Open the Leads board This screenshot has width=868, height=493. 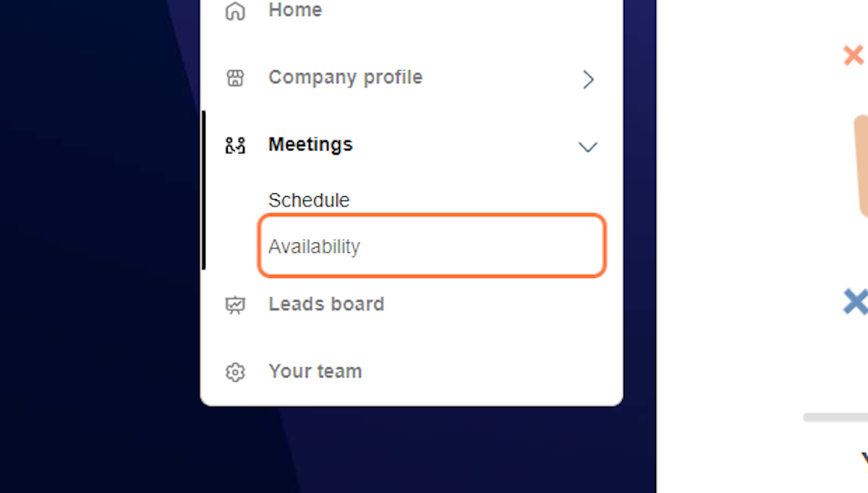pyautogui.click(x=326, y=304)
